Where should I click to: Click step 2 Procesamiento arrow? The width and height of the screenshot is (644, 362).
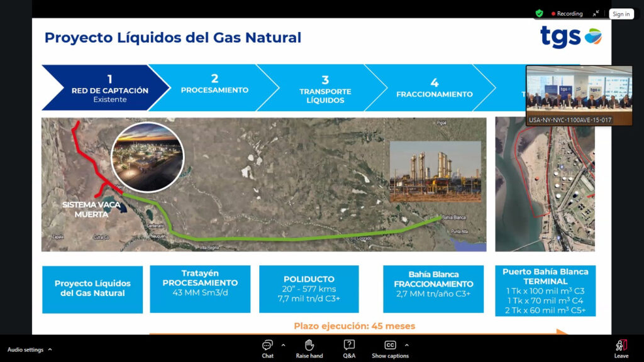click(x=214, y=88)
